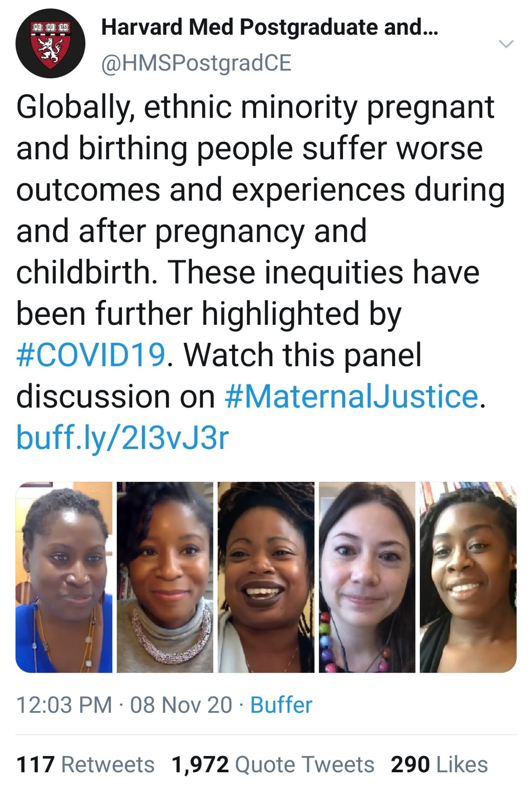Viewport: 532px width, 790px height.
Task: Open the Harvard Med profile avatar
Action: tap(50, 43)
